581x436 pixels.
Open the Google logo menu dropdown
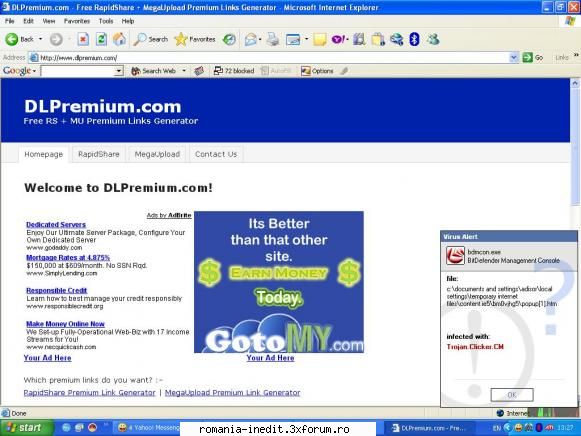tap(34, 71)
